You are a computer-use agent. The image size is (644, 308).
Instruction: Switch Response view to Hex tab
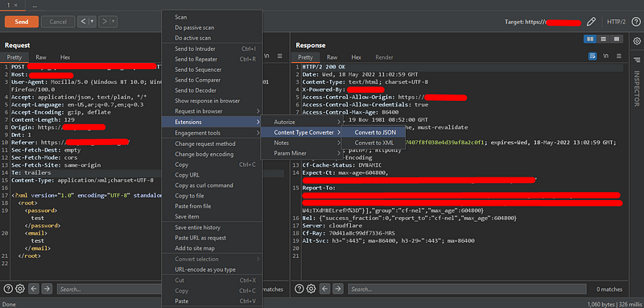tap(356, 57)
